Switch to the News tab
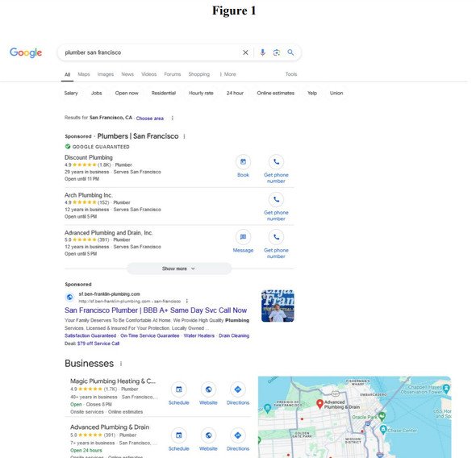Screen dimensions: 476x458 tap(127, 74)
